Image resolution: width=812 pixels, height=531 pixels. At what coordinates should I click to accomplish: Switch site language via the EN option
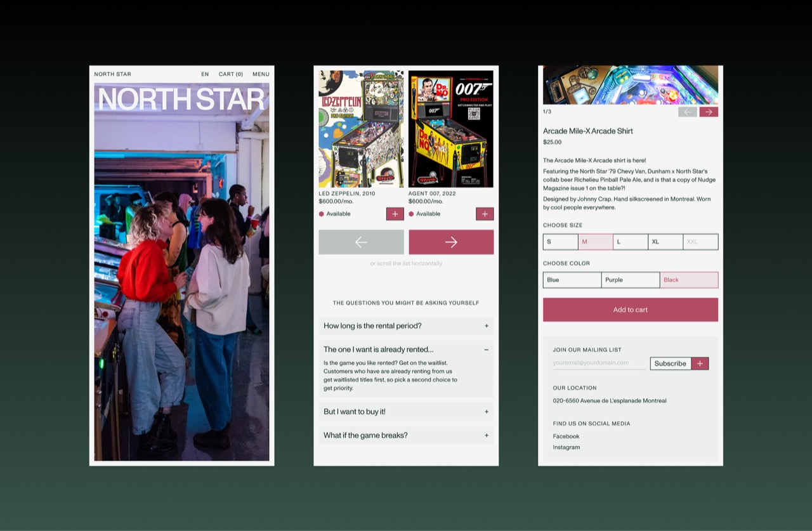pyautogui.click(x=205, y=74)
